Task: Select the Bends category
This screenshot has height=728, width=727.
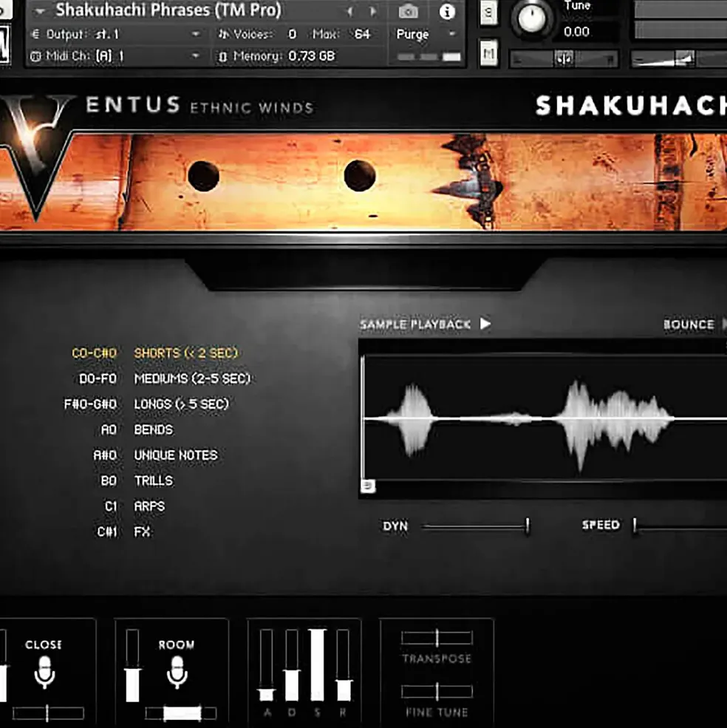Action: [153, 429]
